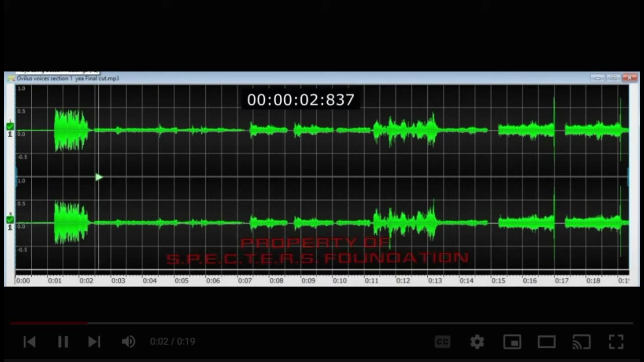Skip to the next video
Viewport: 644px width, 362px height.
click(x=94, y=342)
